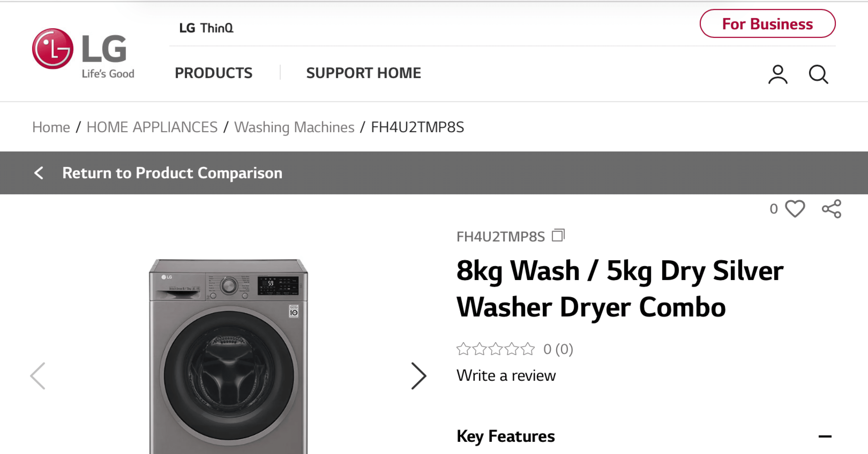
Task: Click Write a review link
Action: pyautogui.click(x=506, y=376)
